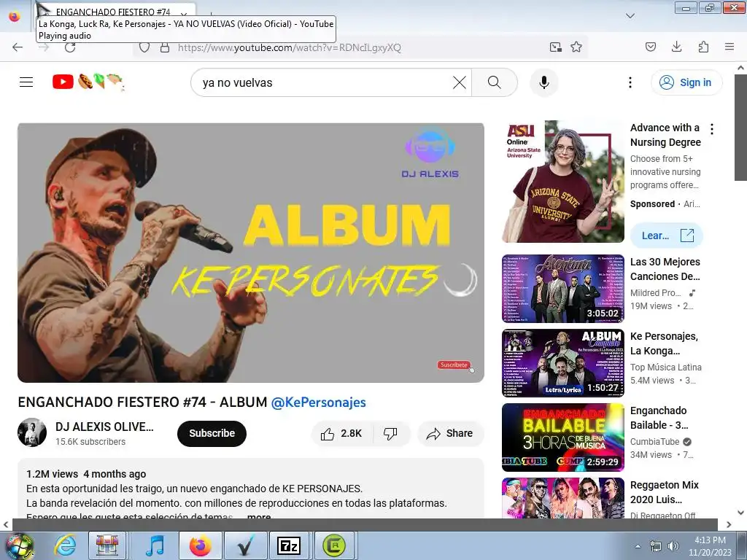Open DJ ALEXIS OLIVE channel name link
747x560 pixels.
104,427
